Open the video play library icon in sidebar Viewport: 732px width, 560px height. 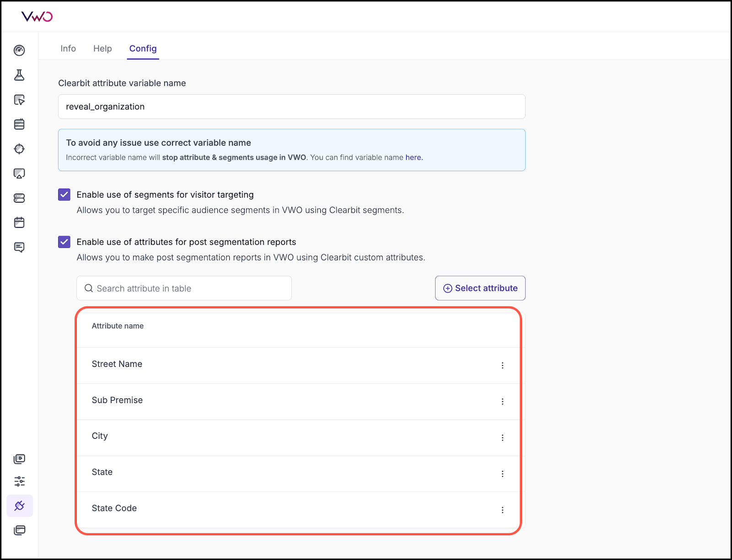pos(19,459)
